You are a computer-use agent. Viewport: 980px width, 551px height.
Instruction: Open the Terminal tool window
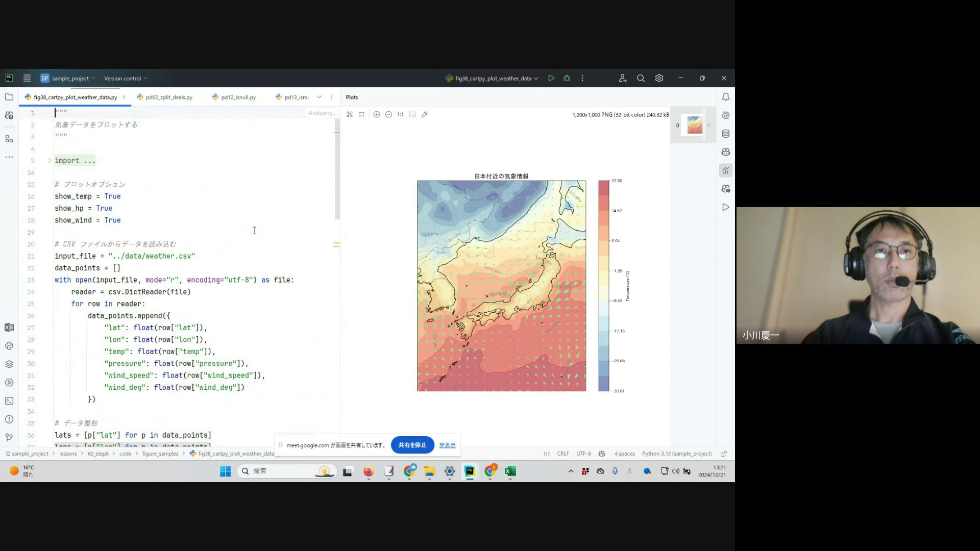click(x=9, y=401)
